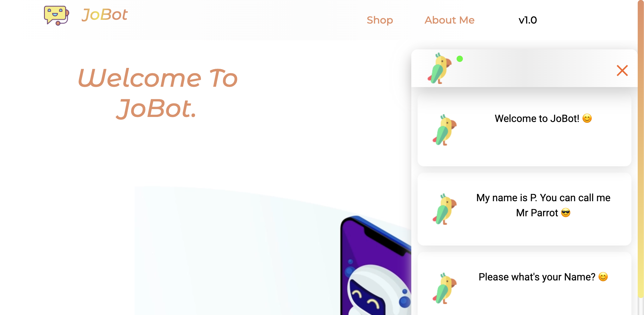This screenshot has height=315, width=644.
Task: Click the robot phone illustration
Action: click(376, 265)
